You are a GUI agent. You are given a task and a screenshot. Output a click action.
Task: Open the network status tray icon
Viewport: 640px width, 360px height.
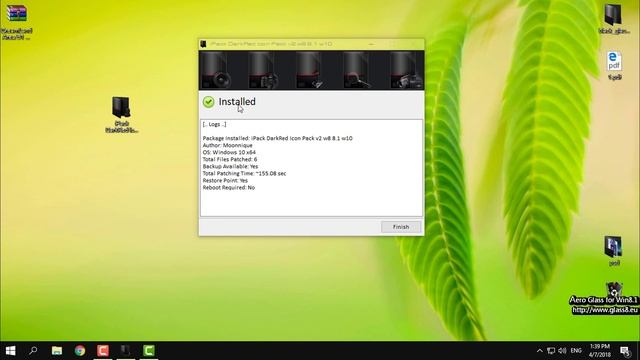551,351
